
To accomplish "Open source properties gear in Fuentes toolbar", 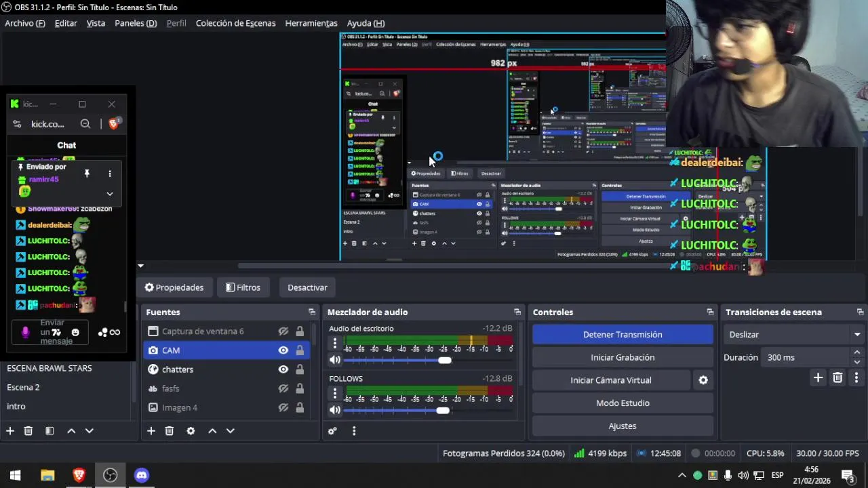I will pyautogui.click(x=191, y=430).
